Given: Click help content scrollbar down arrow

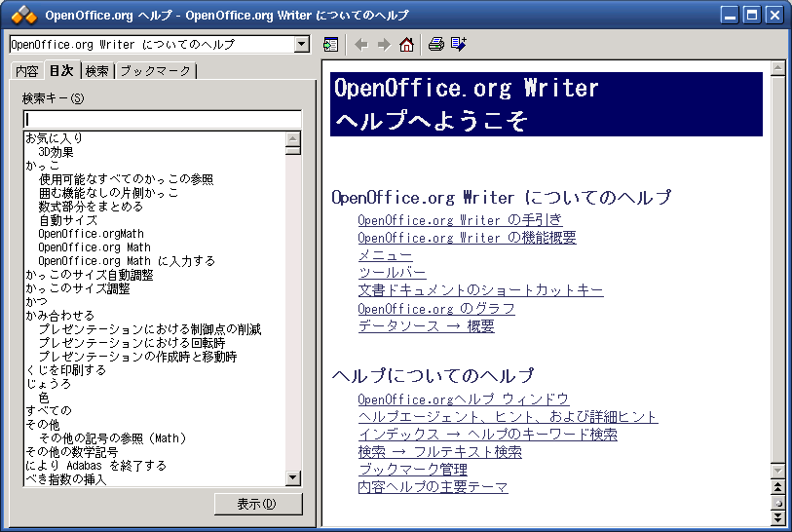Looking at the screenshot, I should pos(777,471).
